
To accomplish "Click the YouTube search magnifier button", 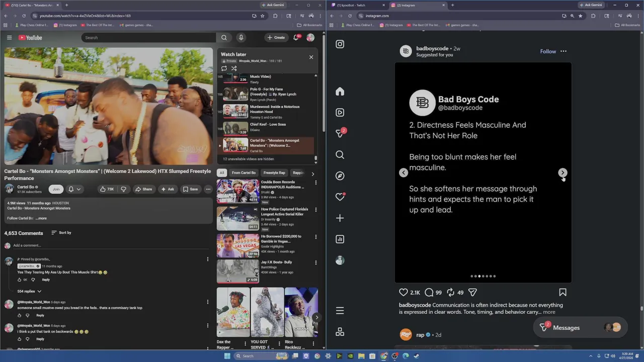I will (x=224, y=38).
